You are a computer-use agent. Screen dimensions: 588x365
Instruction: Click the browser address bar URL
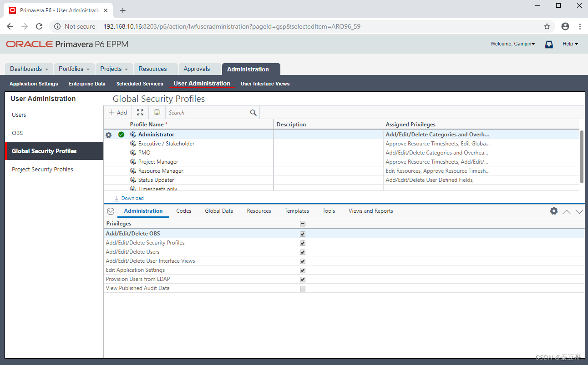[x=232, y=26]
